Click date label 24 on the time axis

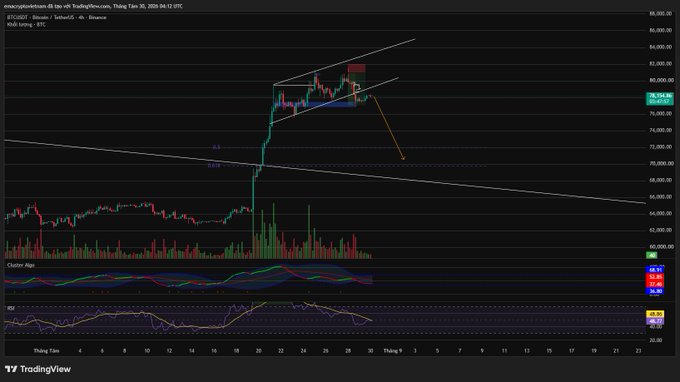pos(303,351)
